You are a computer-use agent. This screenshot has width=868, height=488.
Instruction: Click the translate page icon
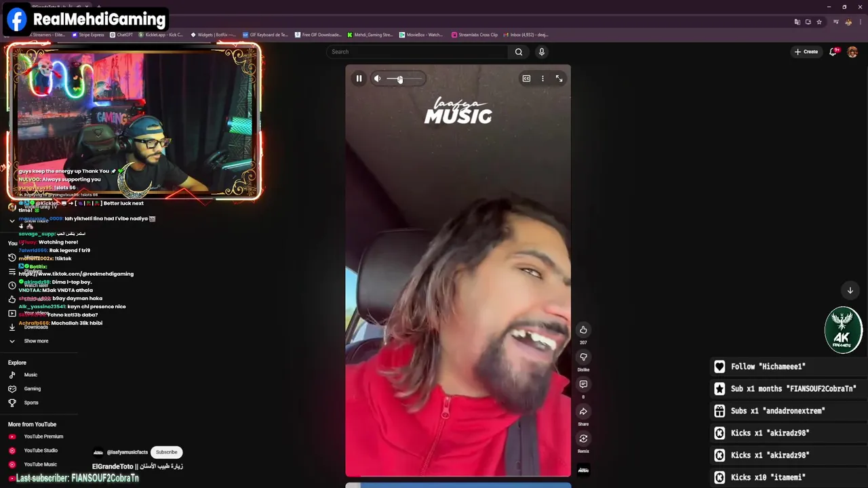pos(797,22)
